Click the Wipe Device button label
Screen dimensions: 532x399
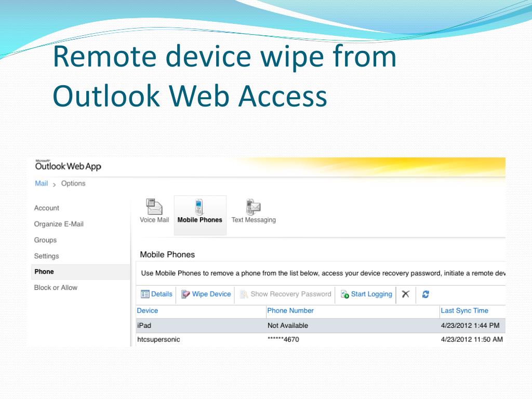(211, 294)
